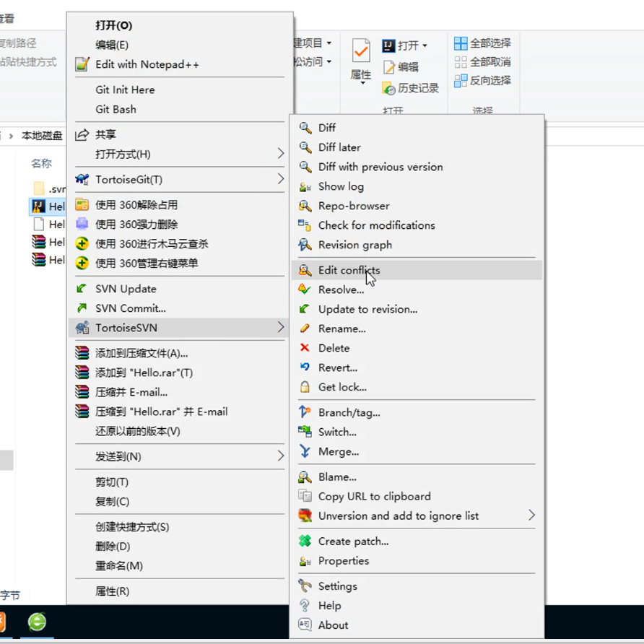The height and width of the screenshot is (644, 644).
Task: Open the 松访问 dropdown arrow in the ribbon
Action: coord(329,61)
